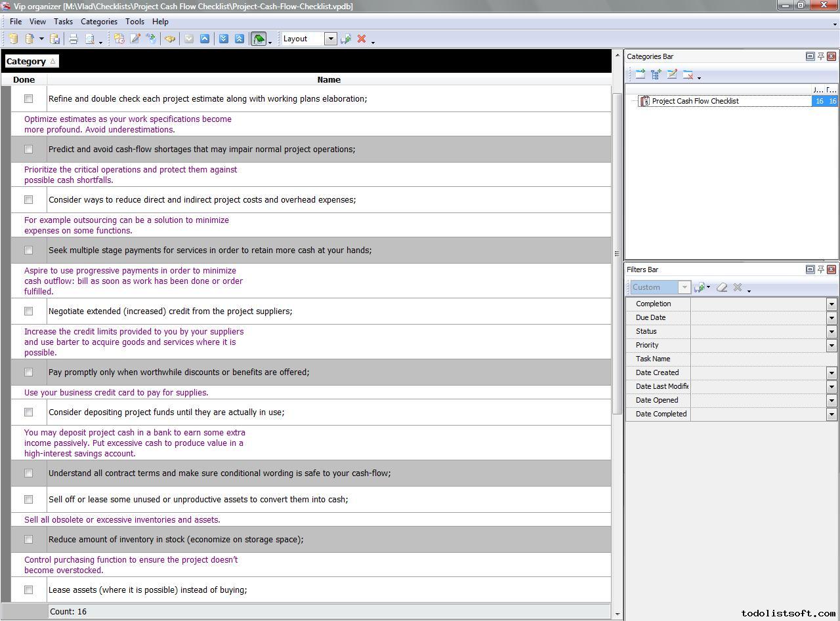Check Done for 'Refine and double check' task
This screenshot has width=840, height=621.
tap(28, 99)
